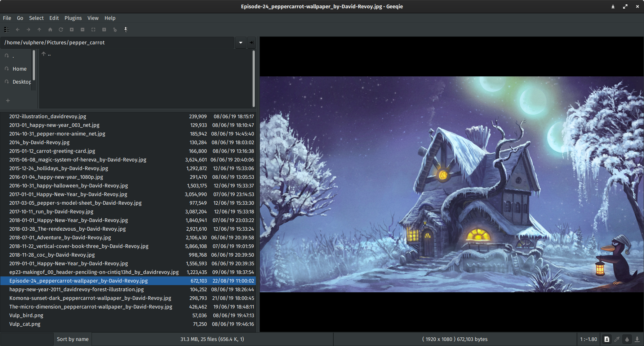Open the File menu
Screen dimensions: 644x346
tap(7, 18)
